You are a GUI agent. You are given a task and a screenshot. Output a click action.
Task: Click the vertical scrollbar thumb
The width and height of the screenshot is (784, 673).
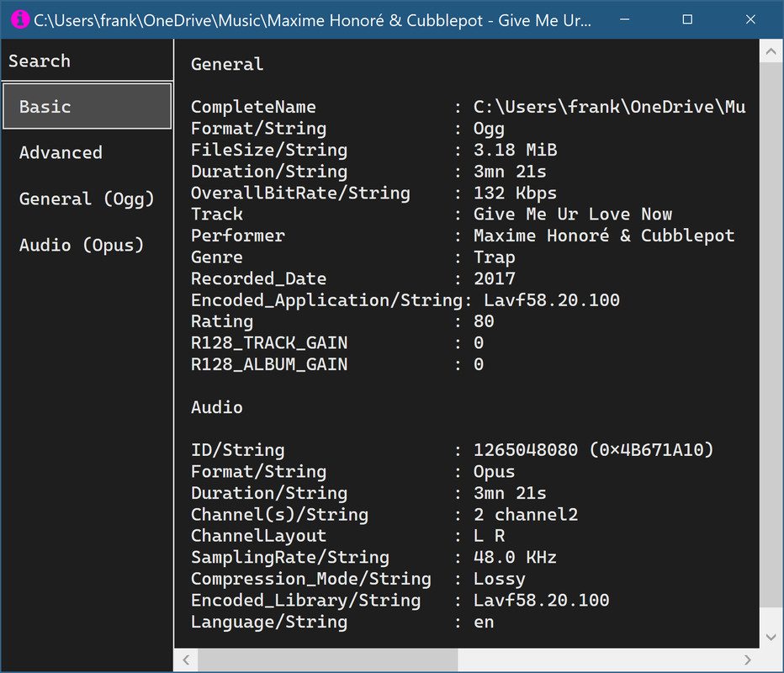[771, 335]
